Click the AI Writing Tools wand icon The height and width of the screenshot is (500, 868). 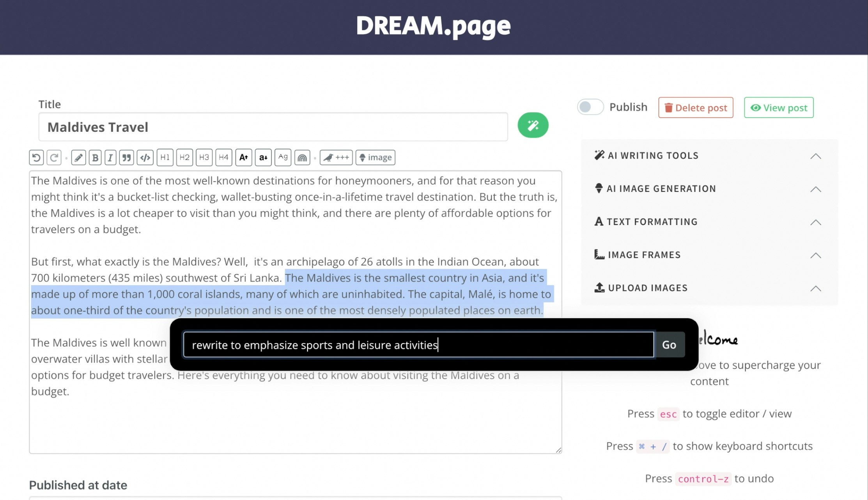point(599,155)
